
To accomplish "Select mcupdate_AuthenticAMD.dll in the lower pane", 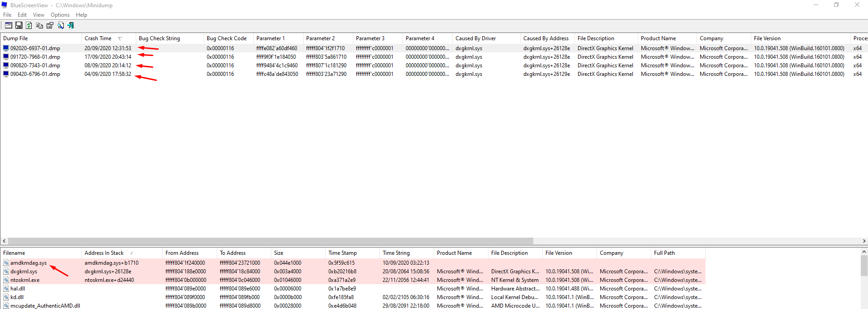I will [x=45, y=306].
